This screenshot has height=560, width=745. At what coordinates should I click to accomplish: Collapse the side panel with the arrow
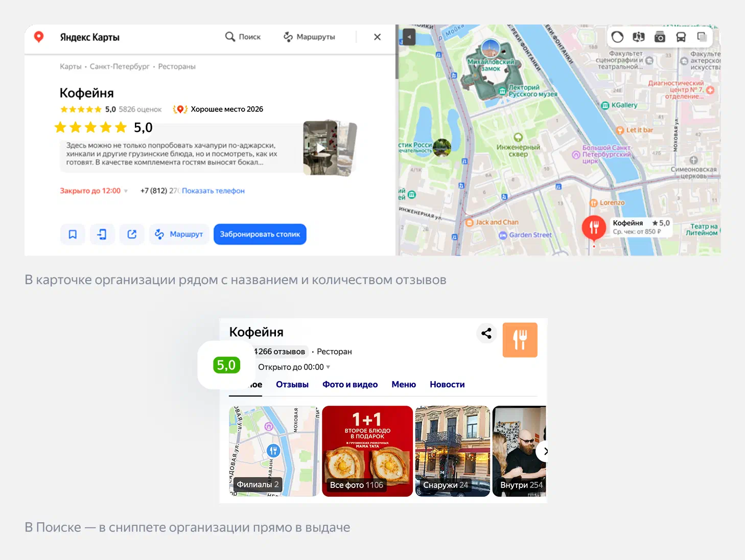409,37
